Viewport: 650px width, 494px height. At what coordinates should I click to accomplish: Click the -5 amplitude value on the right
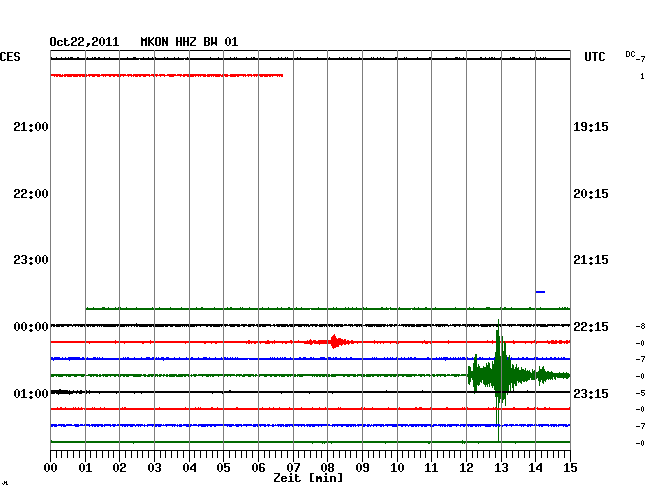click(640, 393)
